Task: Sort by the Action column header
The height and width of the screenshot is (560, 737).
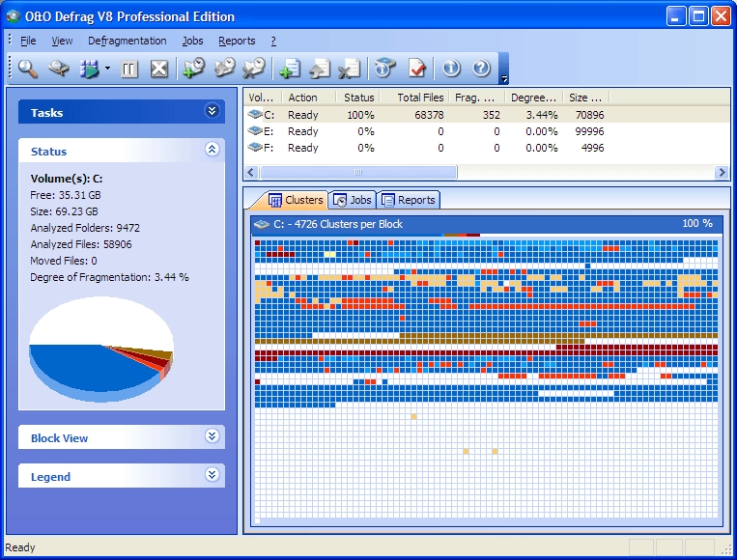Action: 308,98
